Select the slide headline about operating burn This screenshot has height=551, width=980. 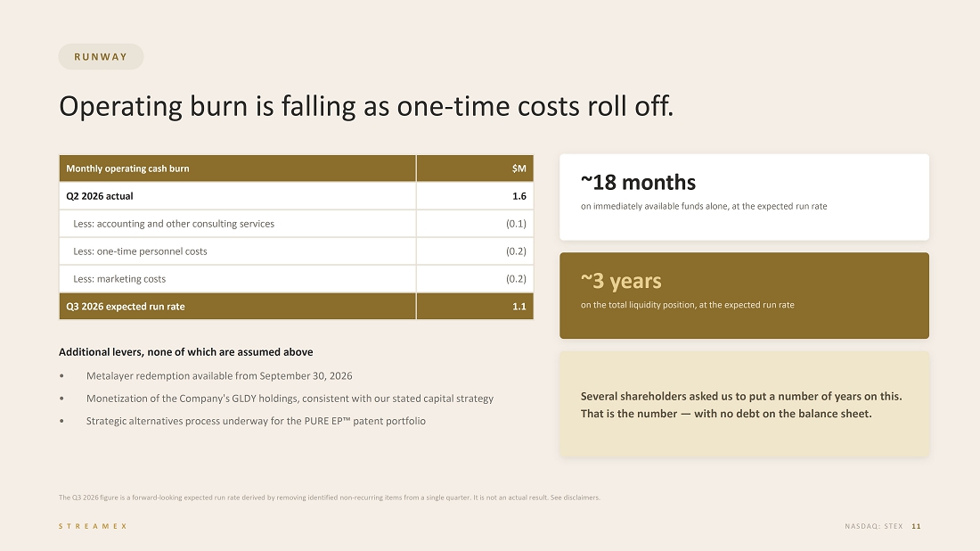(x=366, y=106)
